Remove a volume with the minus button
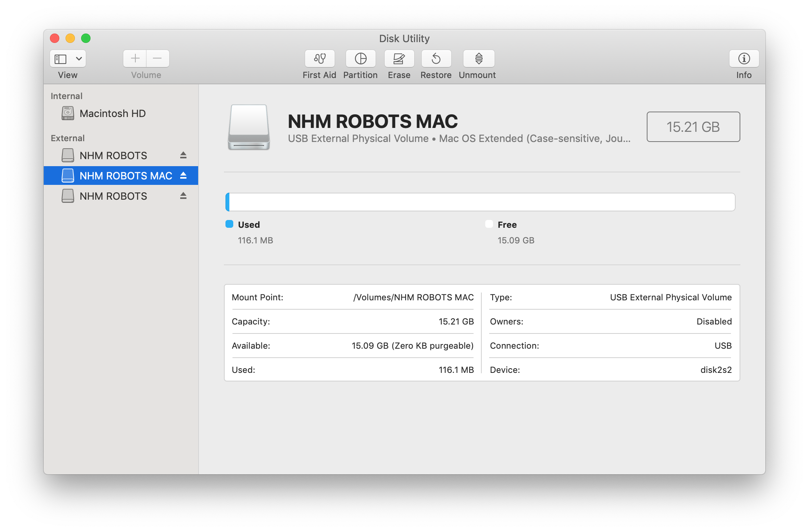This screenshot has height=532, width=809. coord(158,59)
